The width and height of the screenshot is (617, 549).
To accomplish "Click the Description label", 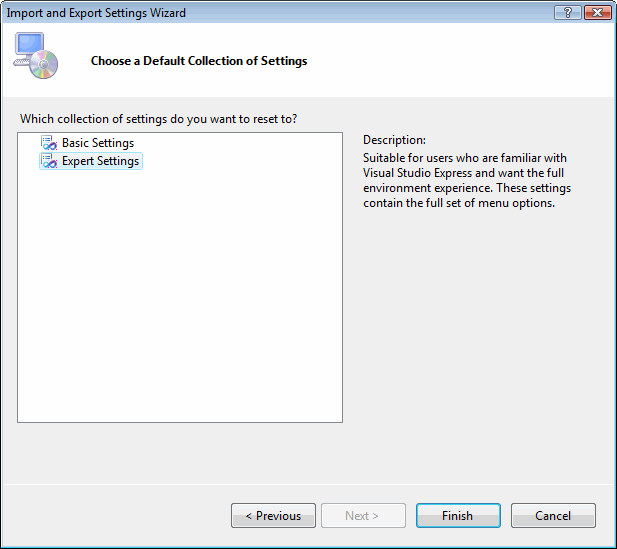I will pos(394,140).
